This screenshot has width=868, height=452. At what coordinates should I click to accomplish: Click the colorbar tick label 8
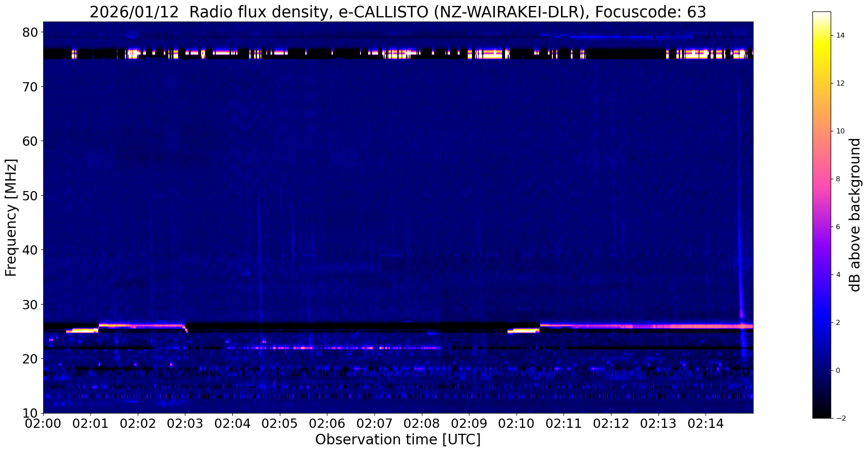point(838,179)
